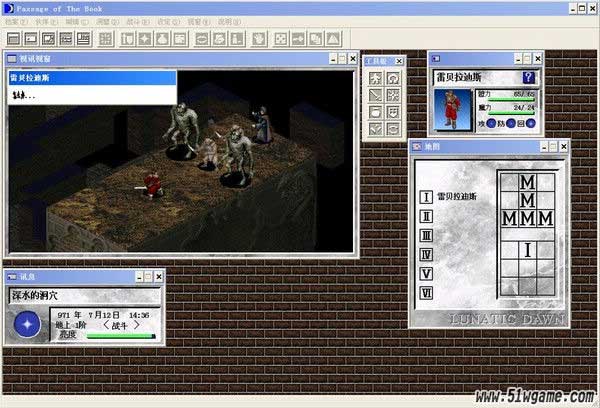This screenshot has width=600, height=408.
Task: Click the toolbar icon right of the lips
Action: pos(220,39)
